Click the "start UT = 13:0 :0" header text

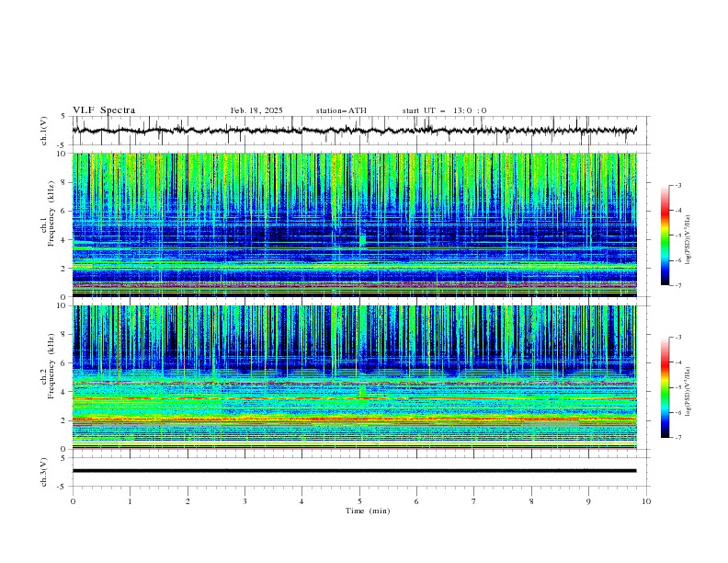click(x=444, y=110)
